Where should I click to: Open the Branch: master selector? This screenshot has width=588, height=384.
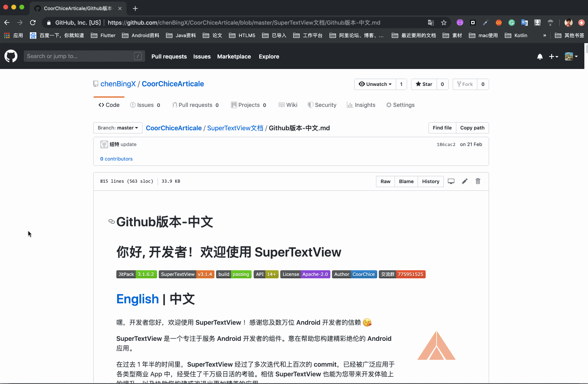tap(118, 128)
